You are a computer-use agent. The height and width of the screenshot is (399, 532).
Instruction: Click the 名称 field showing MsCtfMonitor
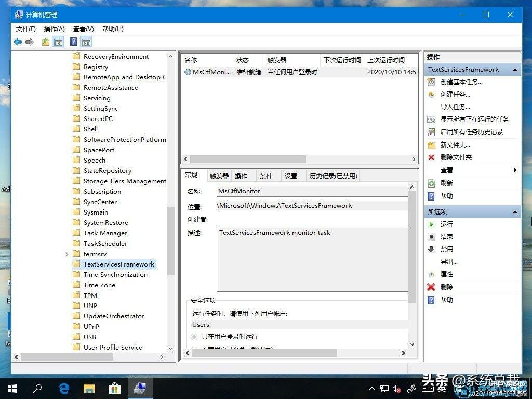pos(312,191)
